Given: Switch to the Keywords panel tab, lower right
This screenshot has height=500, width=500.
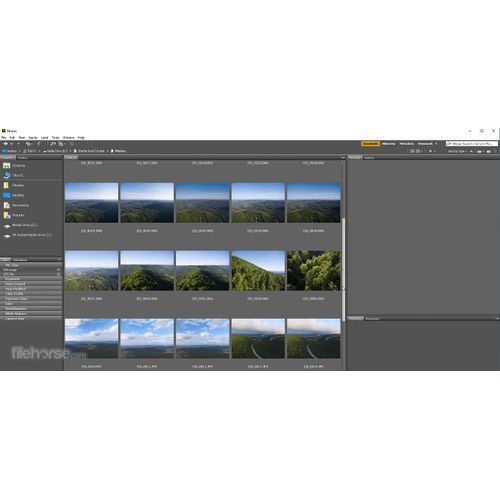Looking at the screenshot, I should [372, 318].
